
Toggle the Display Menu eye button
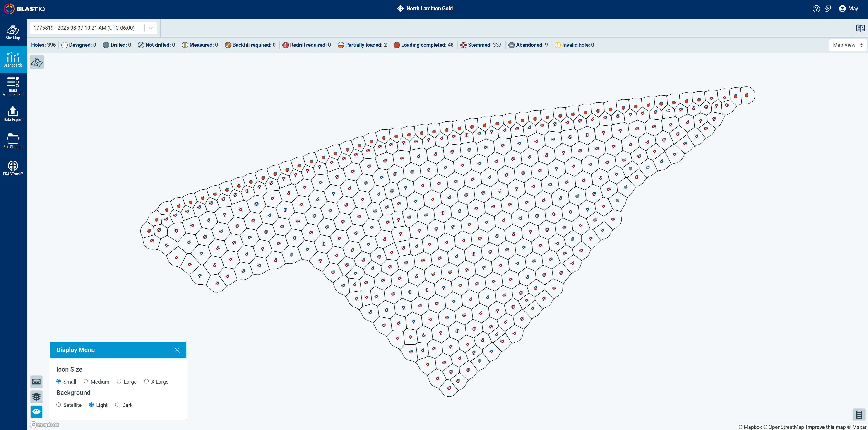[36, 411]
